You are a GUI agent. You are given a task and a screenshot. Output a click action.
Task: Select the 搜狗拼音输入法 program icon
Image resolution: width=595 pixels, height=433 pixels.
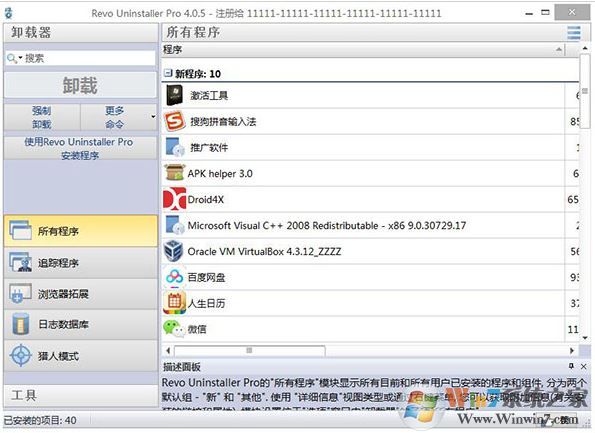[174, 121]
